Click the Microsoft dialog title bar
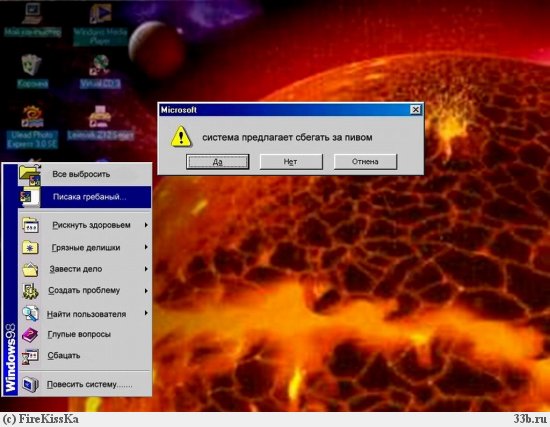This screenshot has width=550, height=427. click(x=291, y=110)
